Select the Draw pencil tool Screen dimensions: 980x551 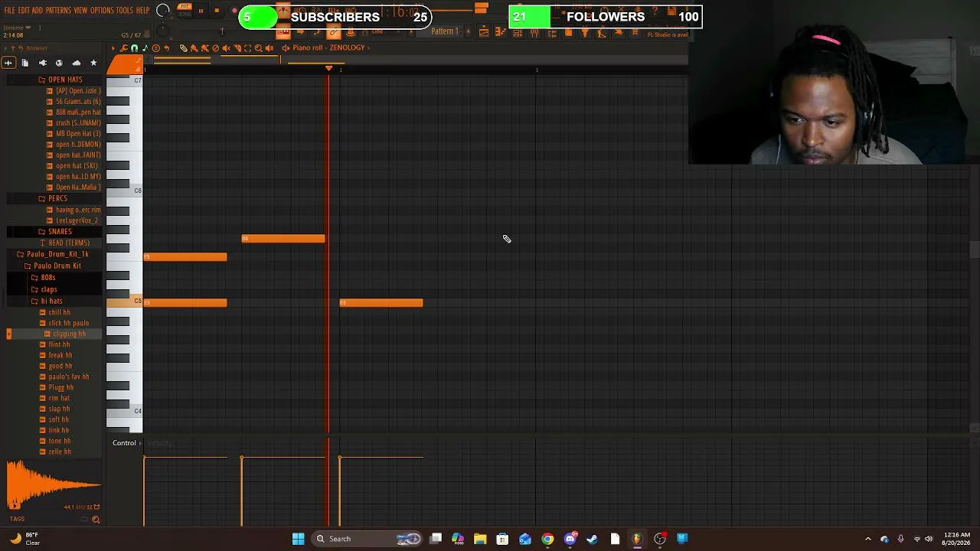pos(183,48)
